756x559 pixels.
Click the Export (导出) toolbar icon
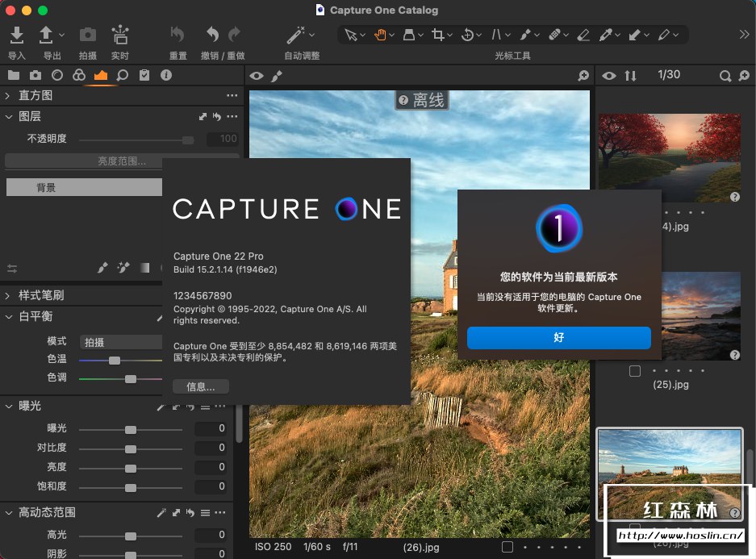(x=47, y=35)
